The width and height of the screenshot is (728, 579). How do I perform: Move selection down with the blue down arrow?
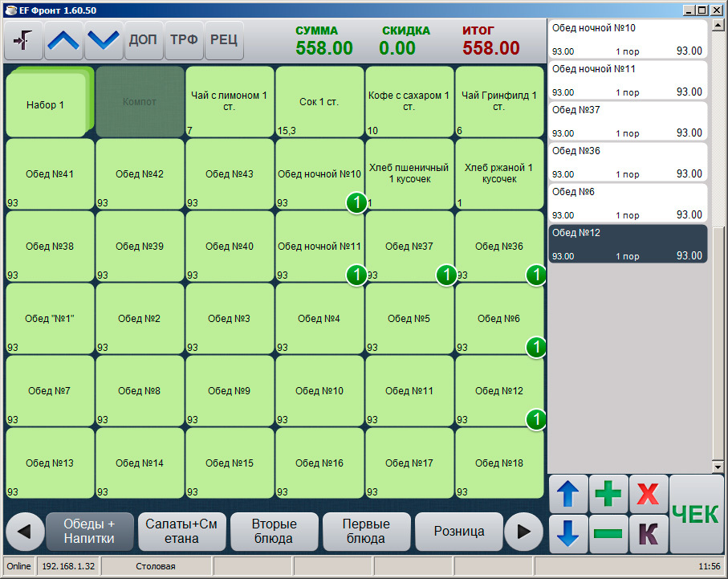click(568, 534)
